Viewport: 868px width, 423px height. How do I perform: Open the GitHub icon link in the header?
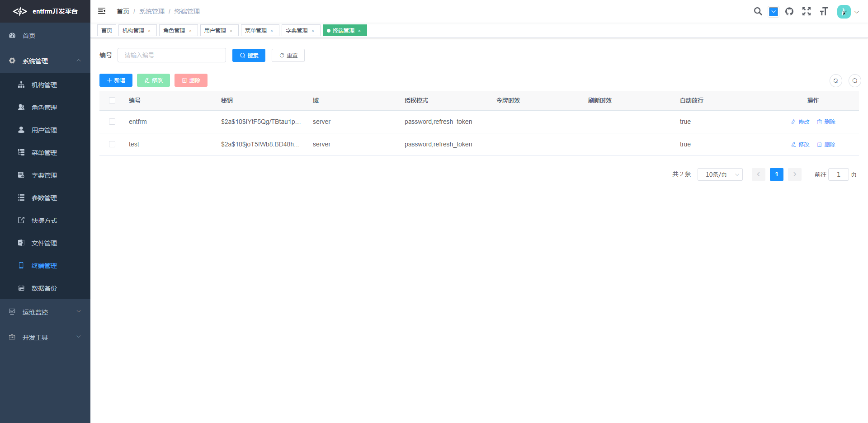(x=789, y=11)
